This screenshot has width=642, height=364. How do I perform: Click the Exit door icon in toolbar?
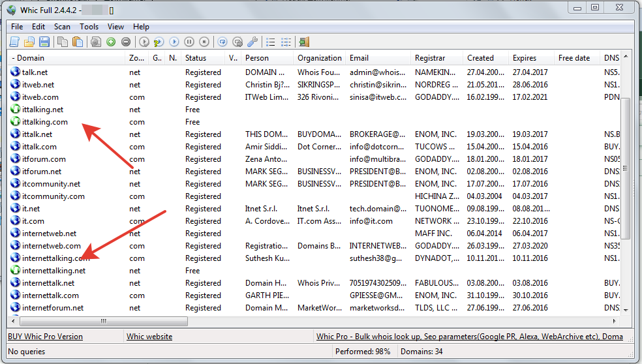pyautogui.click(x=303, y=42)
